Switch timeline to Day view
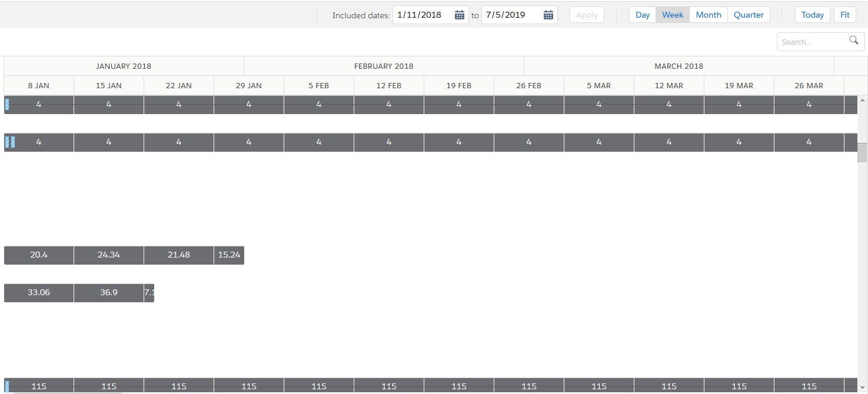This screenshot has width=868, height=394. tap(643, 15)
